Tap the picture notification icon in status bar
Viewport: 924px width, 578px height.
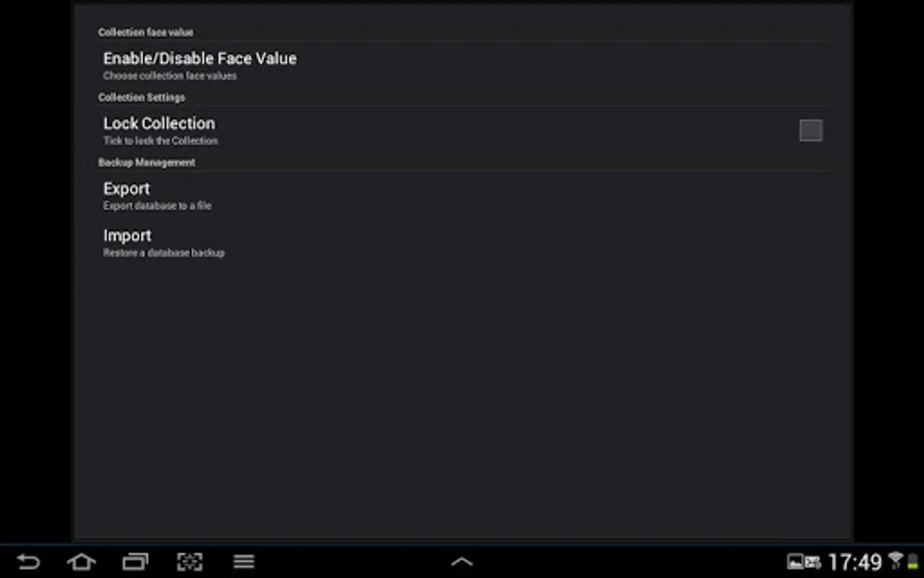796,563
